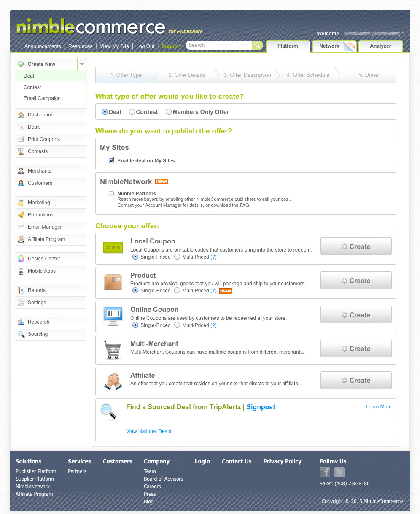The width and height of the screenshot is (420, 514).
Task: Enable the Nimble Partners checkbox
Action: click(x=111, y=194)
